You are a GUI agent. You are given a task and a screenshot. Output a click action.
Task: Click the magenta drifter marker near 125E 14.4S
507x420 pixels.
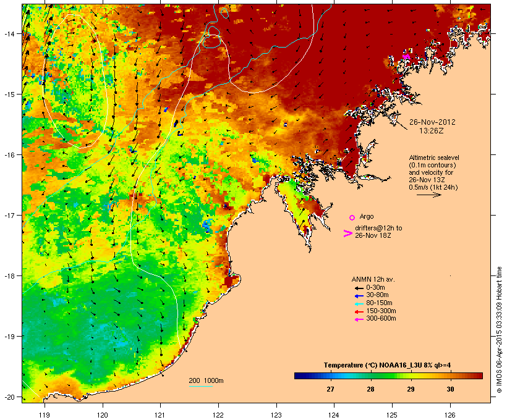(x=406, y=56)
